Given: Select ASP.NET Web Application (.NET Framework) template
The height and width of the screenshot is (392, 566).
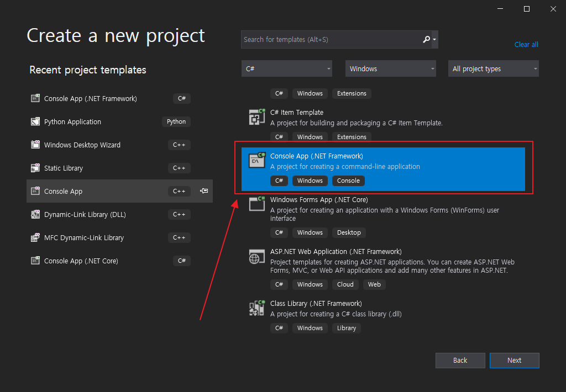Looking at the screenshot, I should [x=384, y=268].
